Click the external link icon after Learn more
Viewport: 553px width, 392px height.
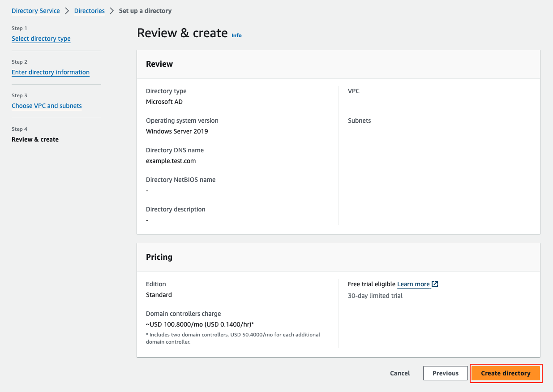click(x=435, y=284)
